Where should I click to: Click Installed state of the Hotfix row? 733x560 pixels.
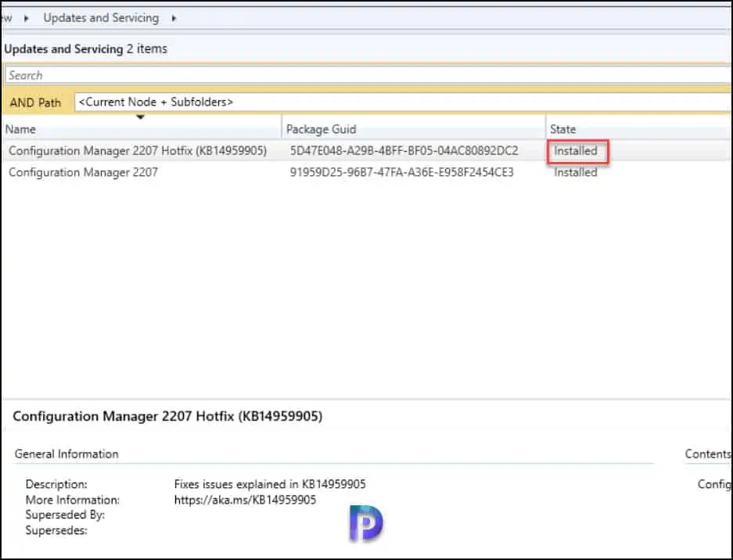[x=576, y=150]
